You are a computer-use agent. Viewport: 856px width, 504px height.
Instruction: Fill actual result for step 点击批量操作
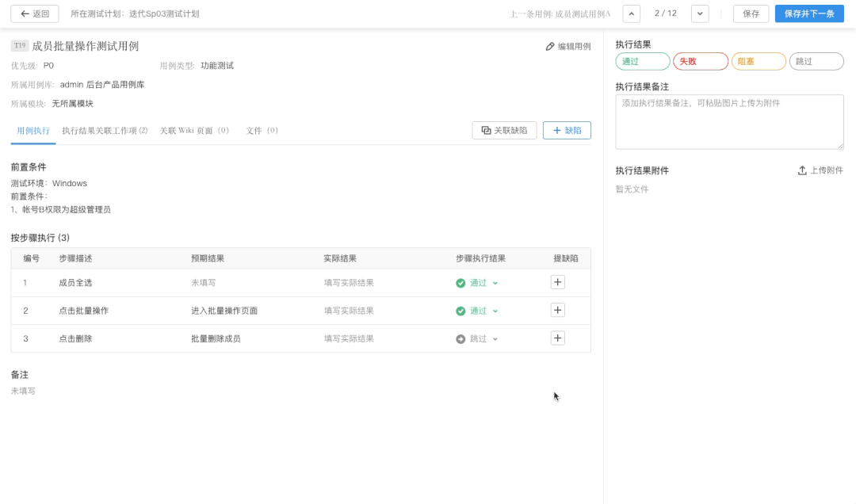tap(349, 311)
